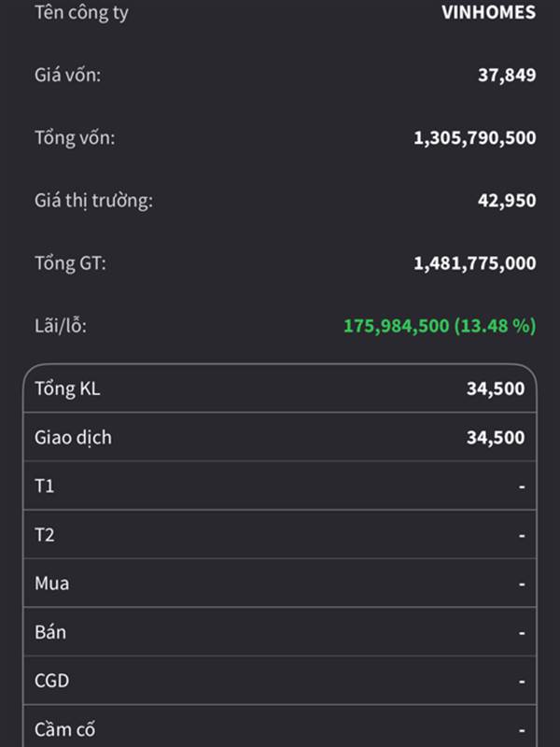The image size is (560, 747).
Task: Tap the T1 row
Action: (280, 486)
